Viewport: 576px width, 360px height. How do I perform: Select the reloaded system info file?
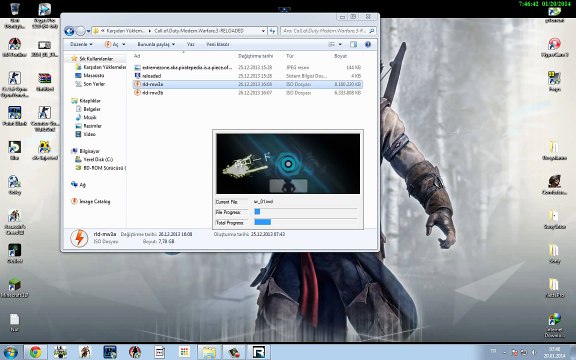click(x=248, y=76)
